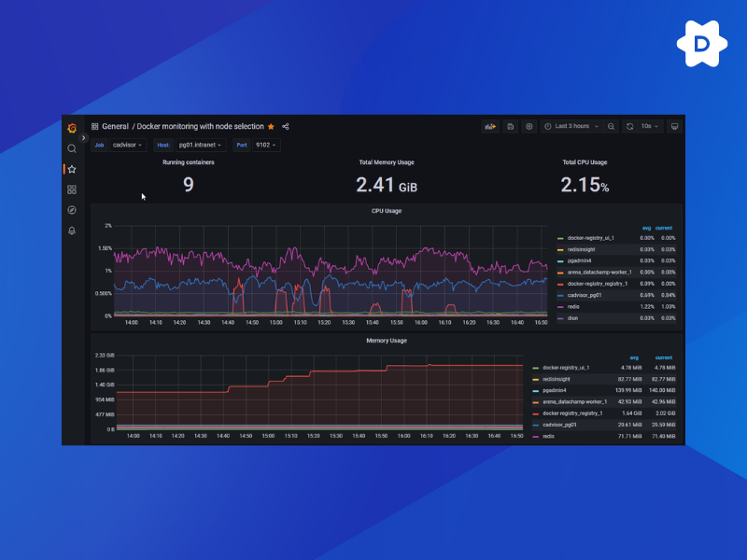Click the Add panel icon
The width and height of the screenshot is (747, 560).
(x=490, y=126)
